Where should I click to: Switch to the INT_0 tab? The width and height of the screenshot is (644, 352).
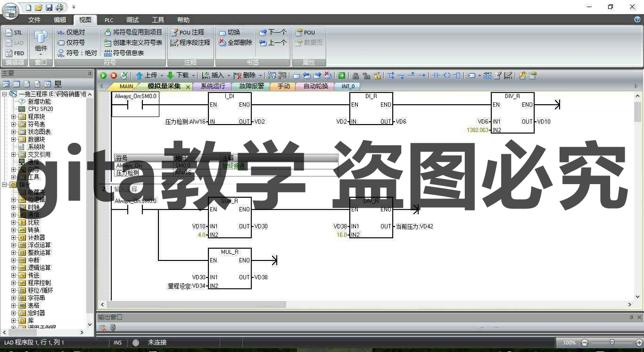tap(348, 86)
